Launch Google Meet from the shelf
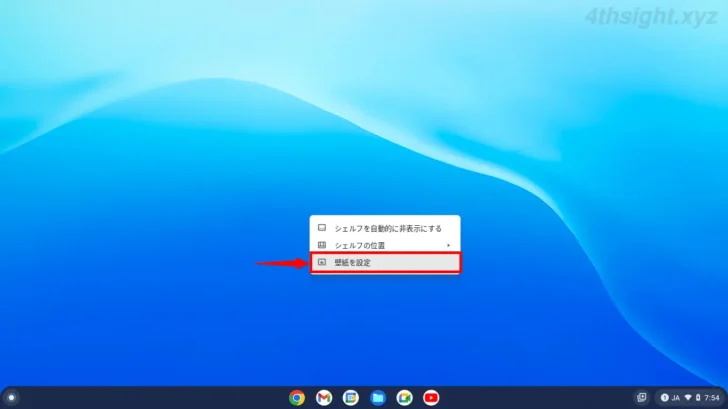This screenshot has height=409, width=728. pos(404,398)
